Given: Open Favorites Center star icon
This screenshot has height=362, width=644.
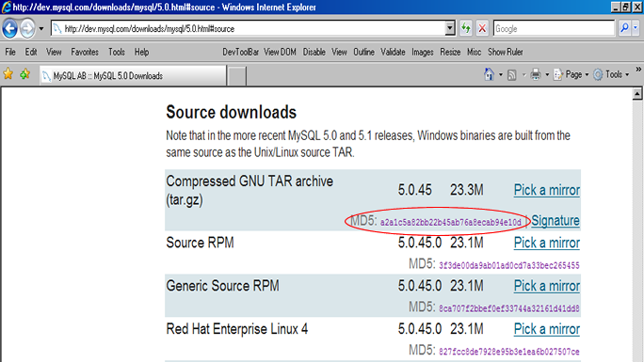Looking at the screenshot, I should 8,74.
